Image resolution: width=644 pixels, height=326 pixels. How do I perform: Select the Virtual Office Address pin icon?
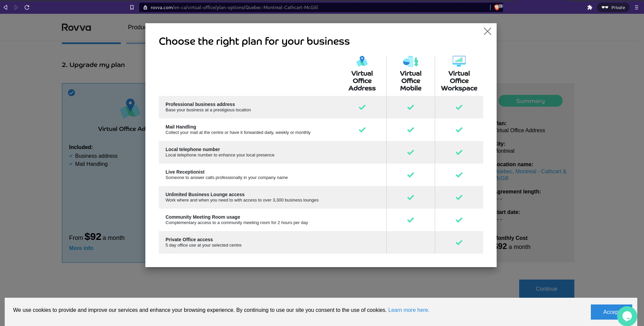pyautogui.click(x=362, y=61)
